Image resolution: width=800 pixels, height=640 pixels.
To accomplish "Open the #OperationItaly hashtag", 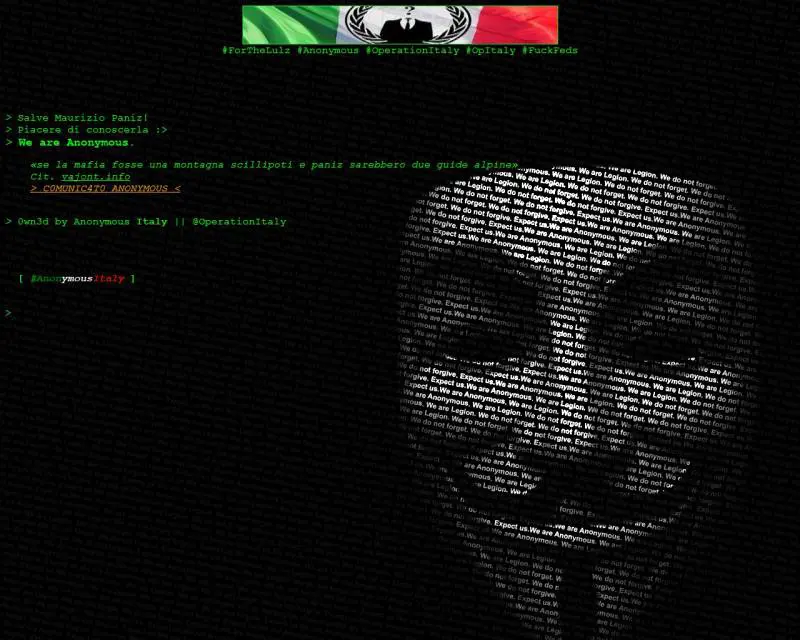I will pos(412,51).
